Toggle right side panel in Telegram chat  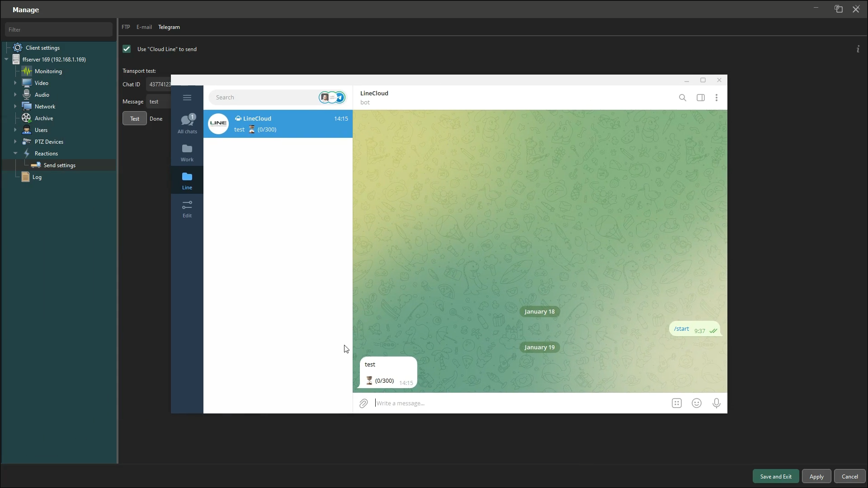click(x=701, y=98)
